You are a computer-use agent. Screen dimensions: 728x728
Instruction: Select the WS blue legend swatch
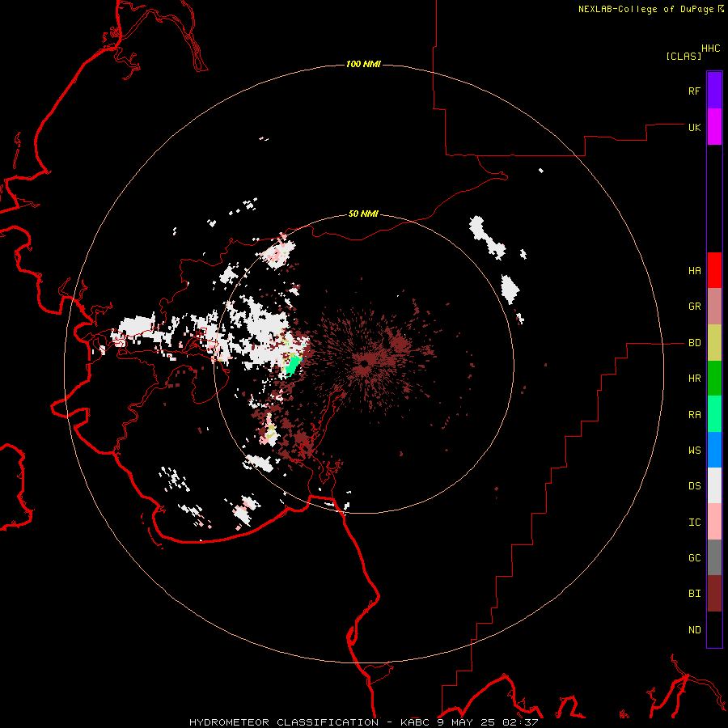714,450
